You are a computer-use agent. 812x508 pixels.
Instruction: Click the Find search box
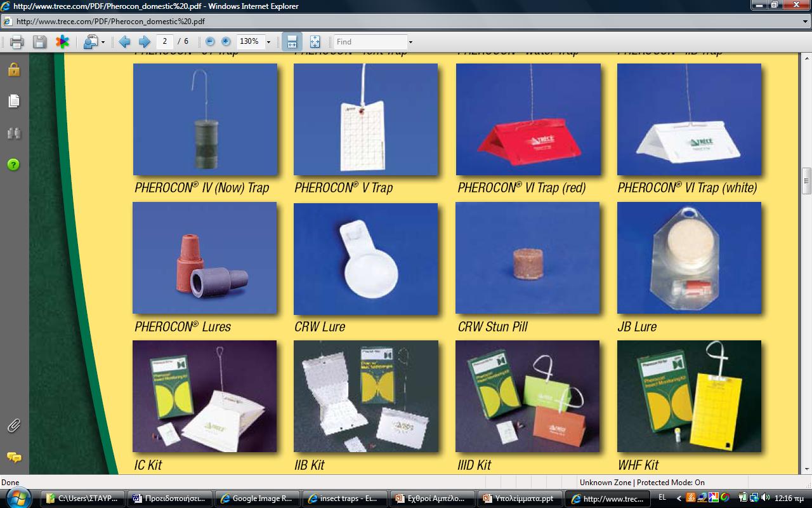click(x=370, y=42)
